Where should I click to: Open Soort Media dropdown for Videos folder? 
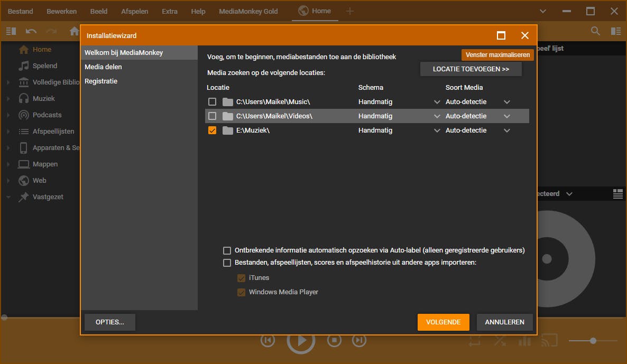[506, 116]
